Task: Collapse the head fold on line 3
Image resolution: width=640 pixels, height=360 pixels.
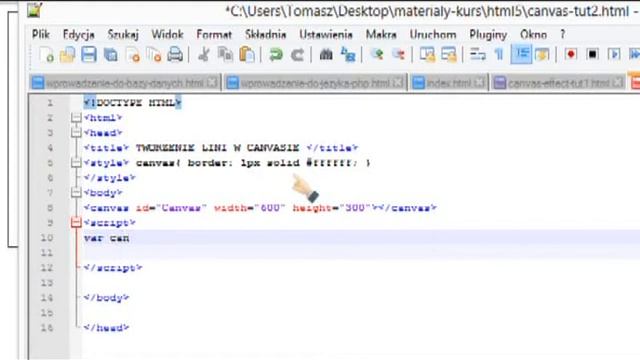Action: point(76,133)
